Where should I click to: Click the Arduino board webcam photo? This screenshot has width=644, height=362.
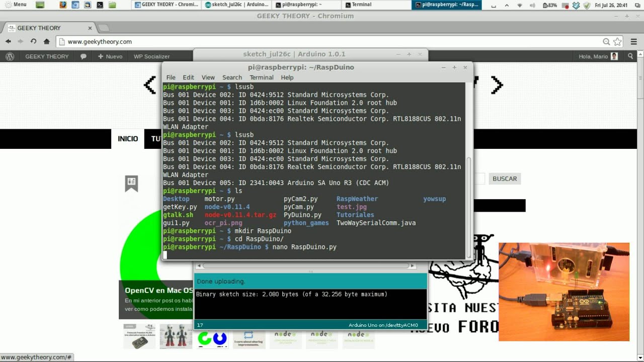[564, 292]
